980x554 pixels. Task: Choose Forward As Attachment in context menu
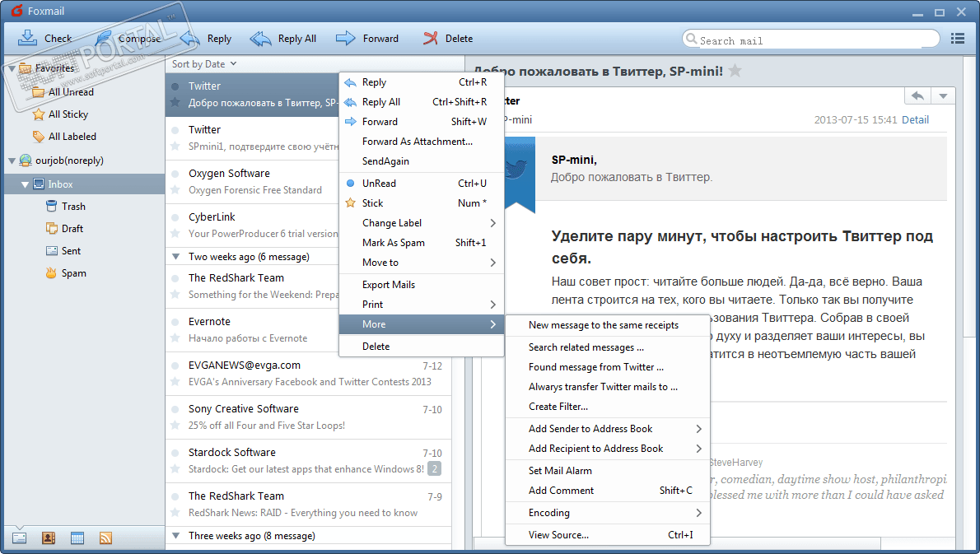(422, 142)
